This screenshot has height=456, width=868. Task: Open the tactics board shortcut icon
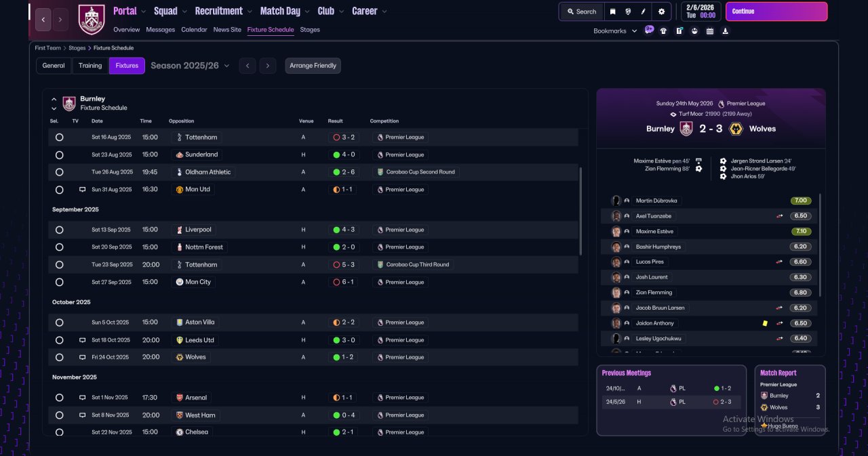pos(679,30)
